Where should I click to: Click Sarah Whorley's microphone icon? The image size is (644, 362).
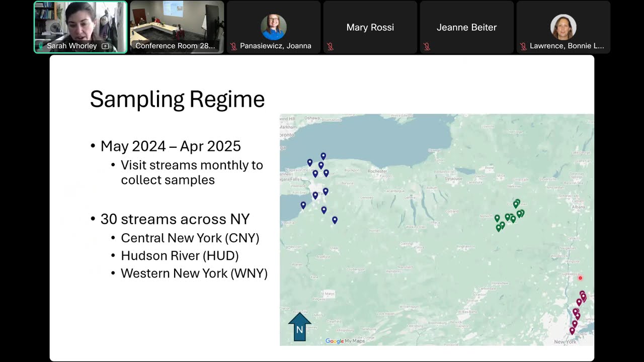click(41, 46)
